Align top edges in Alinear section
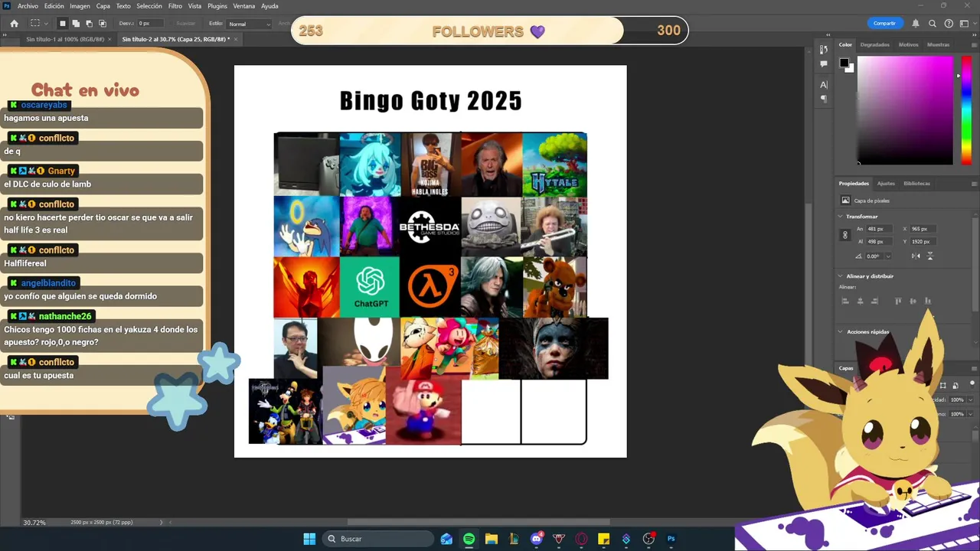Viewport: 980px width, 551px height. coord(898,302)
